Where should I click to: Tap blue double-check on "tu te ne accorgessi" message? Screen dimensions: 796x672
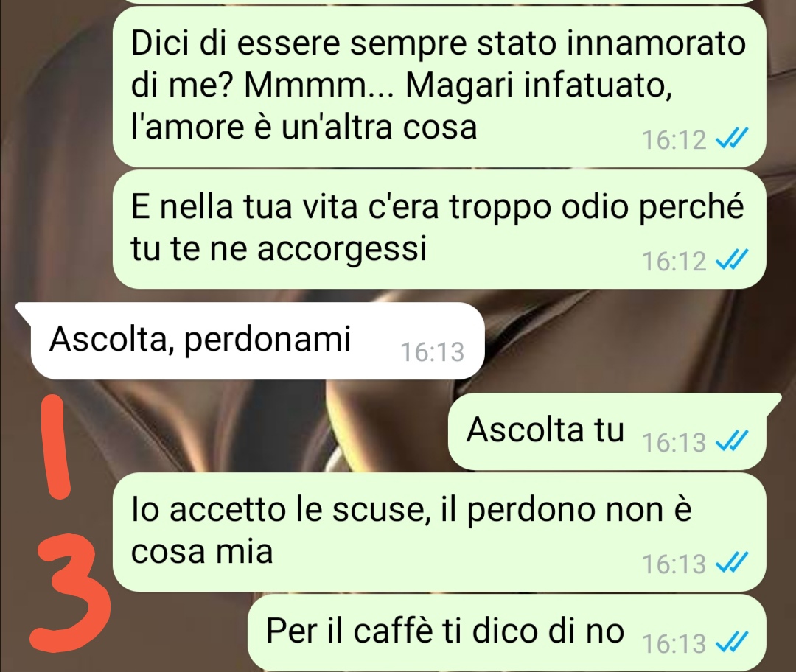click(731, 261)
